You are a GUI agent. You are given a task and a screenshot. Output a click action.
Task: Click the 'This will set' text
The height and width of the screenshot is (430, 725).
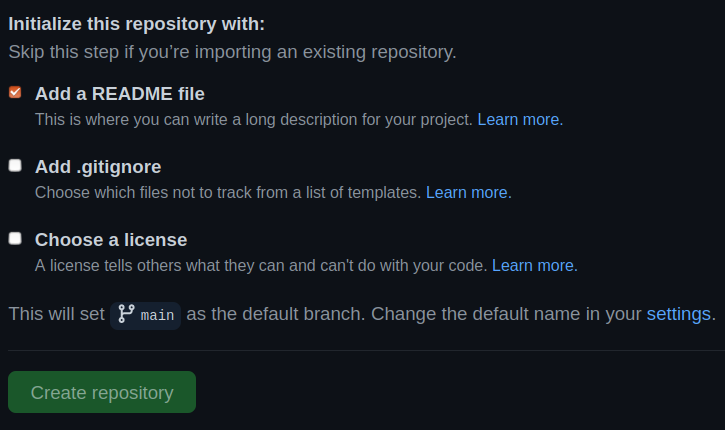point(56,314)
